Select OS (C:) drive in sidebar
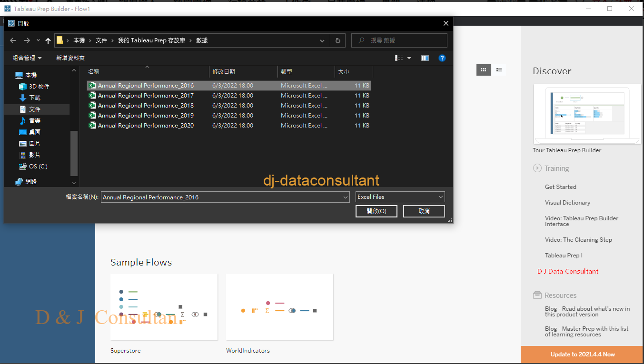 [38, 167]
